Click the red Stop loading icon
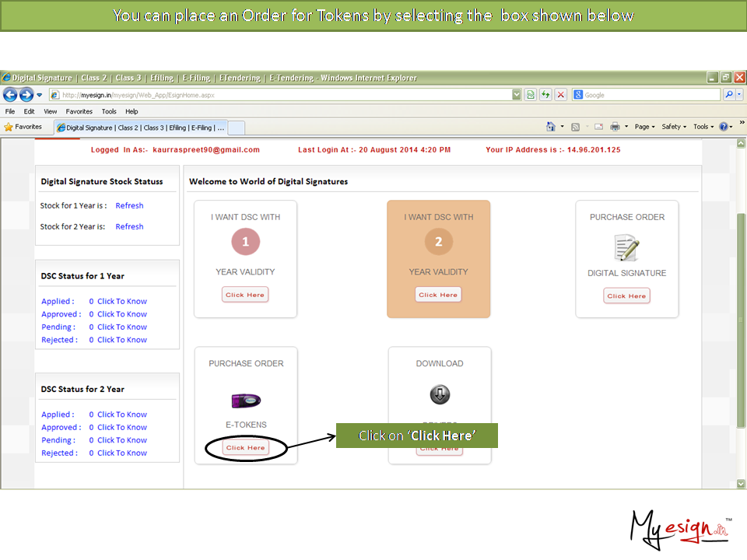 point(560,95)
